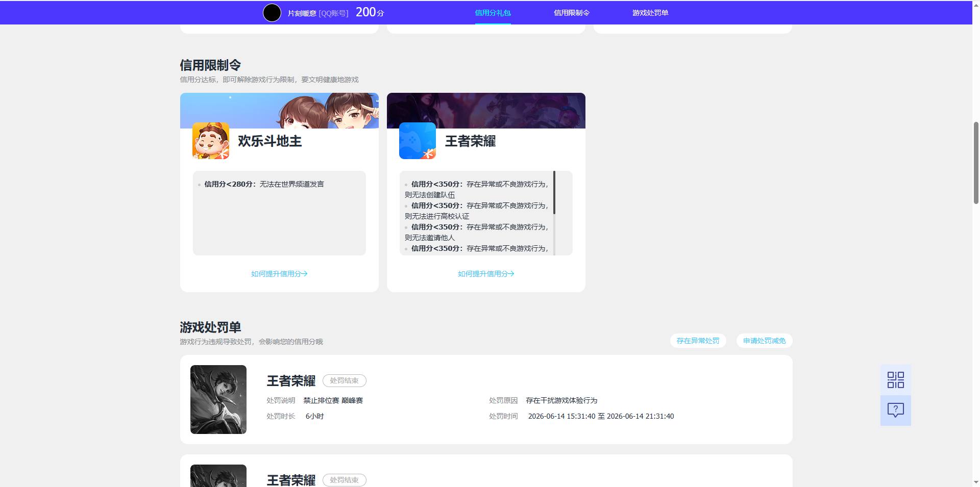Click the penalty time range 2026-06-14 15:31:40
This screenshot has height=487, width=980.
(601, 416)
